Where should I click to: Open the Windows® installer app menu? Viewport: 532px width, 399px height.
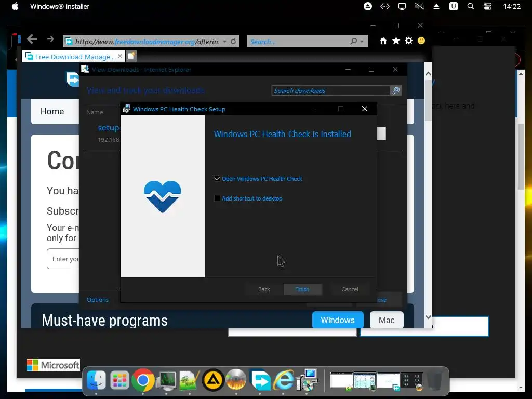[x=60, y=6]
